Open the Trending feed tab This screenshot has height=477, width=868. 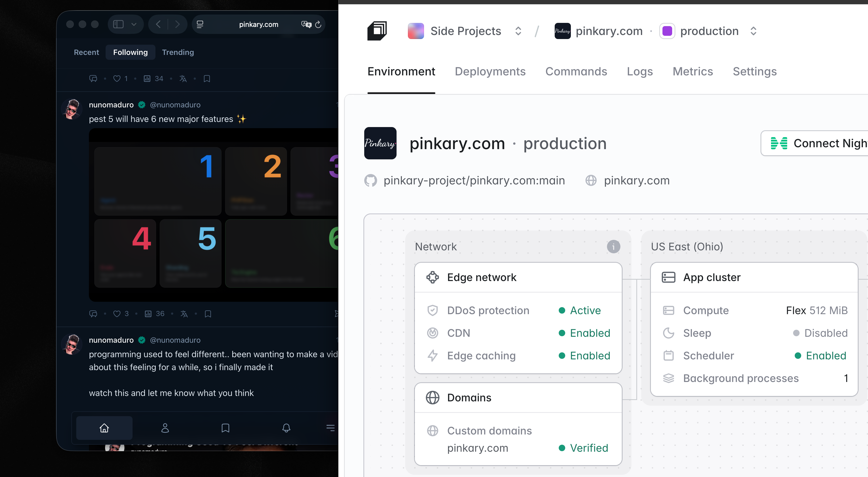coord(178,52)
